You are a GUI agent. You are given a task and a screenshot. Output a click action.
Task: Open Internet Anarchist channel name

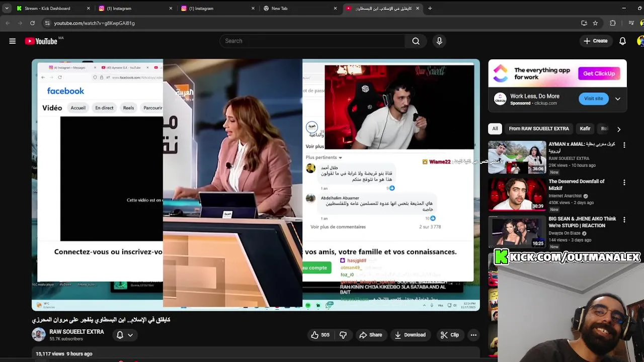point(565,196)
